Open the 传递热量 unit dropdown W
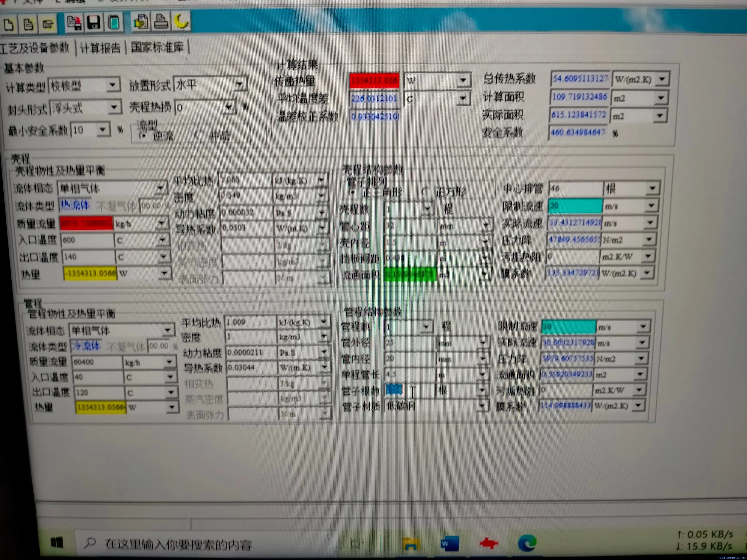Screen dimensions: 747x560 [464, 80]
